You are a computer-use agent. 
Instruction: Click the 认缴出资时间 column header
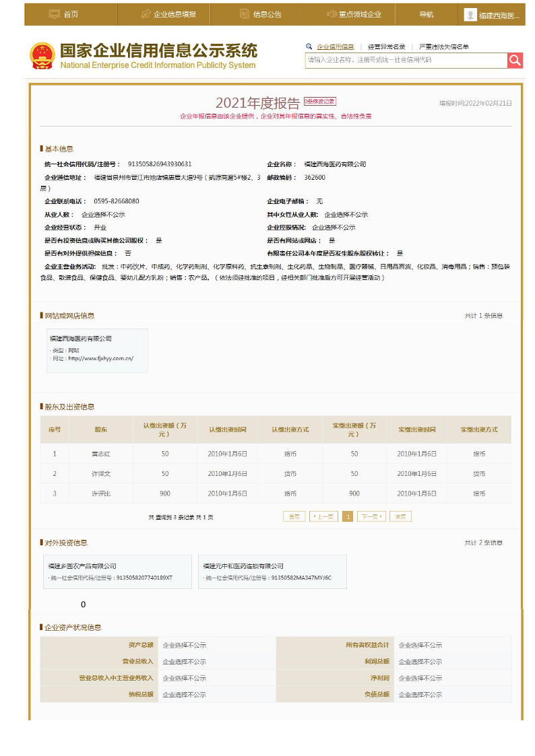(227, 429)
